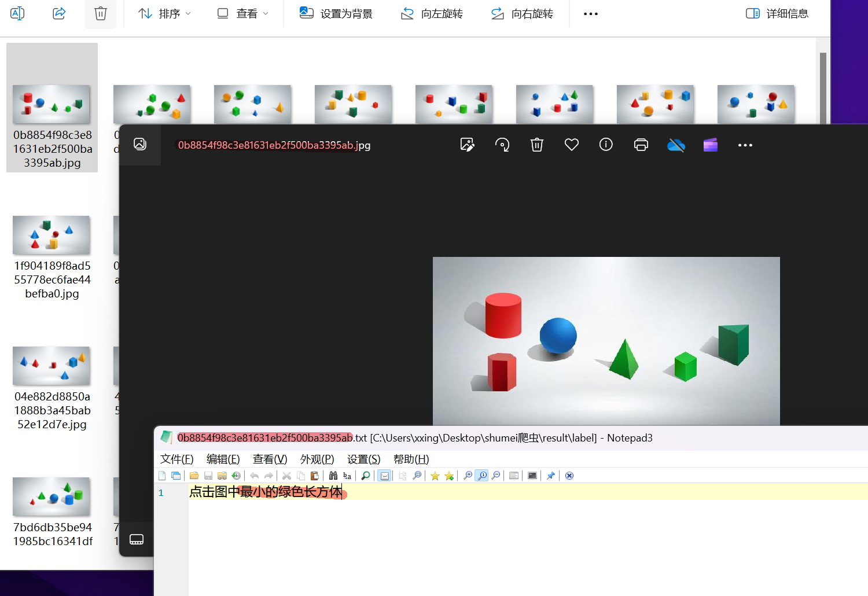The width and height of the screenshot is (868, 596).
Task: Open the 排序 sort dropdown
Action: pos(165,13)
